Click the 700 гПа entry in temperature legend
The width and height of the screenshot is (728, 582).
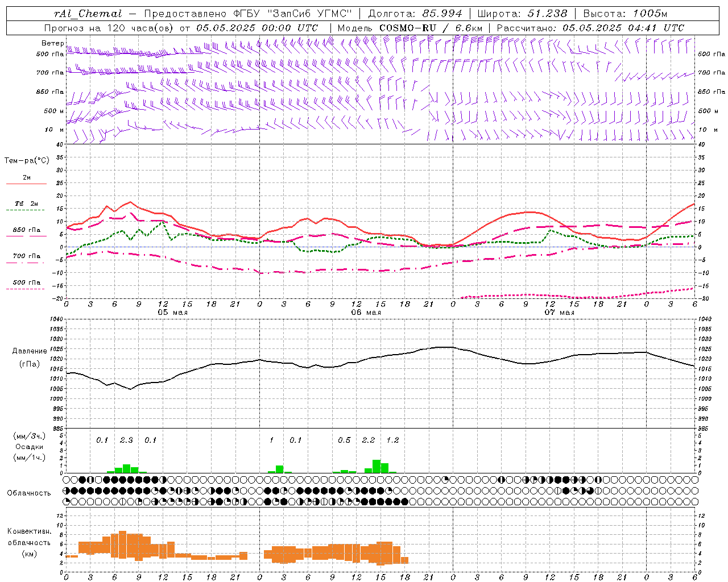27,256
